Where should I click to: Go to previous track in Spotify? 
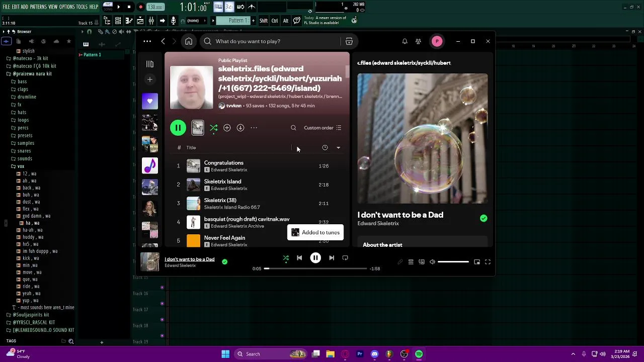(x=299, y=258)
